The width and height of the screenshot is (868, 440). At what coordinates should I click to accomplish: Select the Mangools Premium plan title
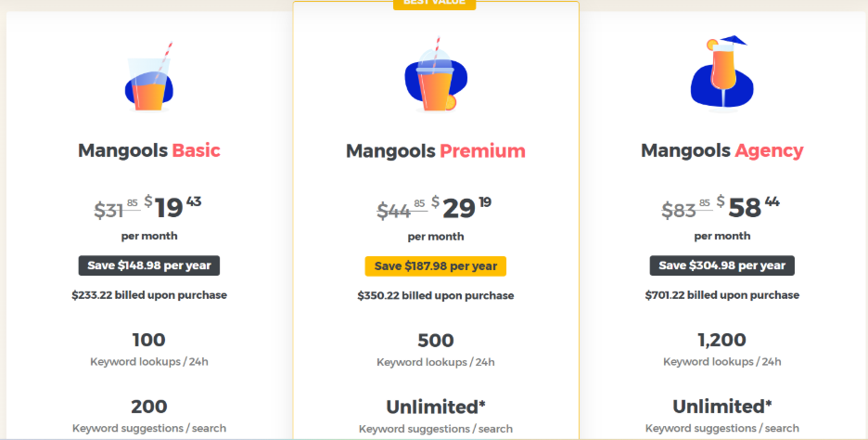(435, 151)
